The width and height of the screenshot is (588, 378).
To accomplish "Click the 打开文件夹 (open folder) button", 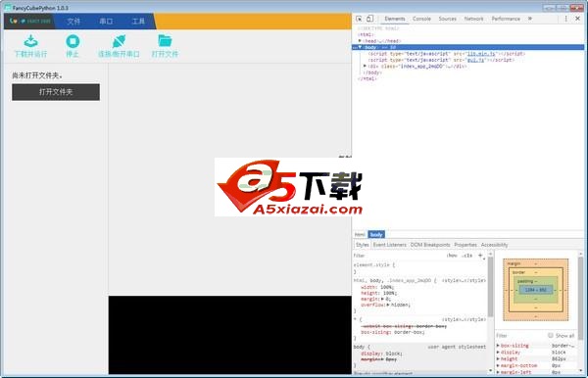I will pos(56,92).
